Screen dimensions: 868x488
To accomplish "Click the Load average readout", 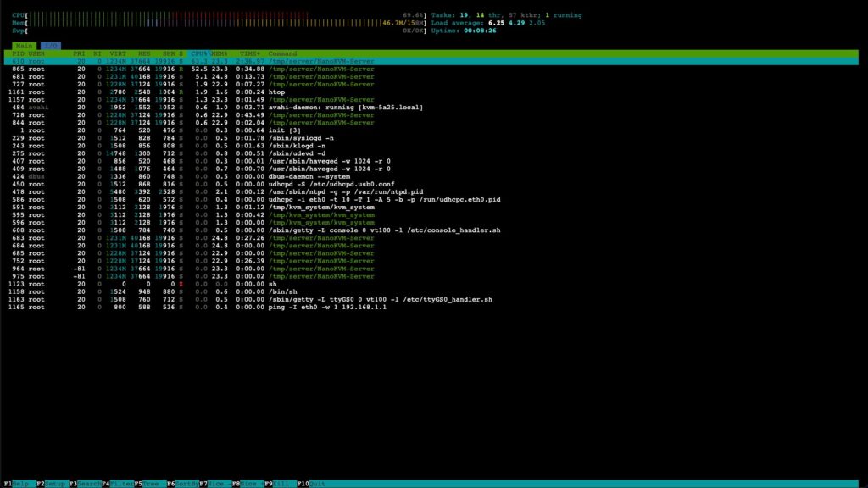I will [488, 23].
